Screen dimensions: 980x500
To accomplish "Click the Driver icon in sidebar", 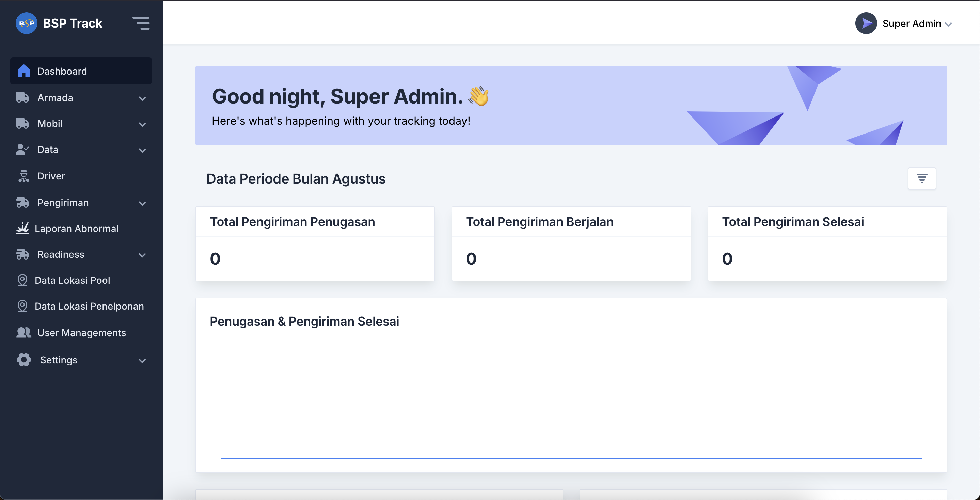I will click(23, 176).
